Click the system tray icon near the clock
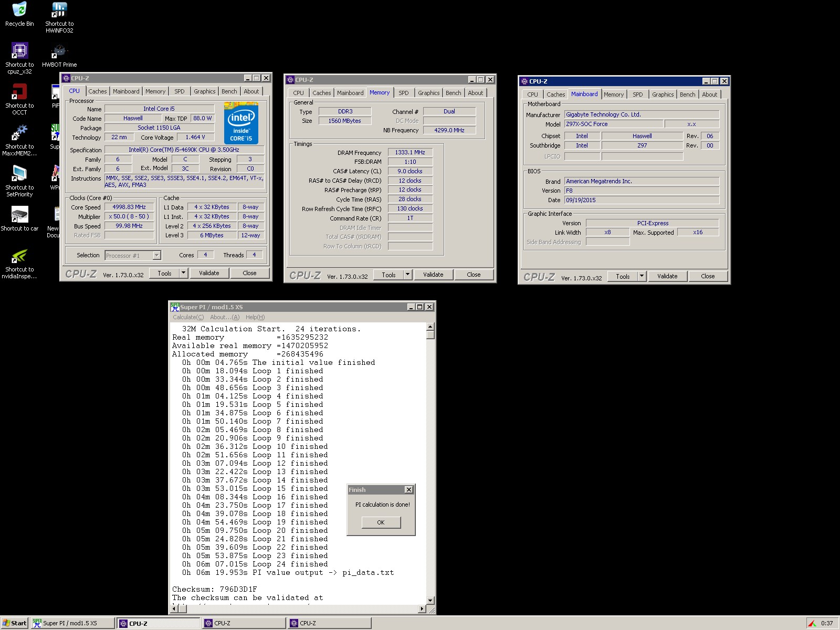The height and width of the screenshot is (630, 840). [812, 623]
